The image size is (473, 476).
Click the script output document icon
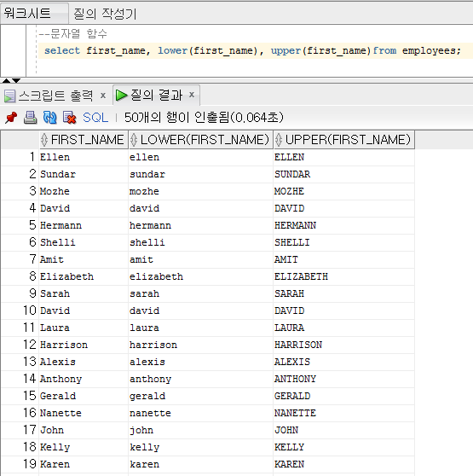point(9,96)
